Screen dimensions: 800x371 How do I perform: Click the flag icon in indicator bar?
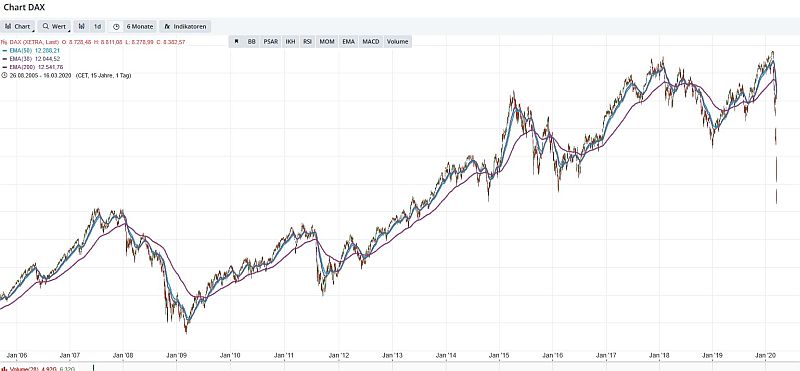click(236, 41)
